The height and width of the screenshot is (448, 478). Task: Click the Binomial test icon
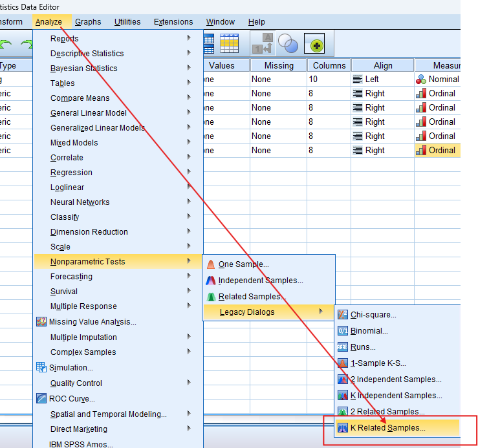click(x=343, y=331)
